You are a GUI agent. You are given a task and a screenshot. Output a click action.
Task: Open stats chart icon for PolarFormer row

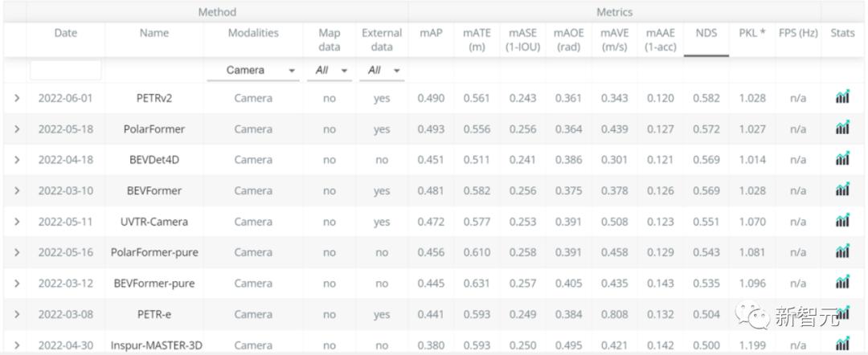[x=842, y=129]
